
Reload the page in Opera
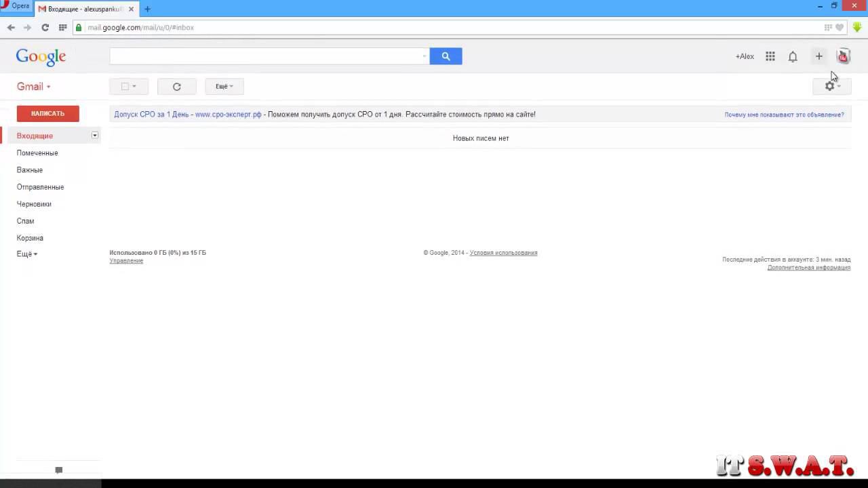coord(45,28)
